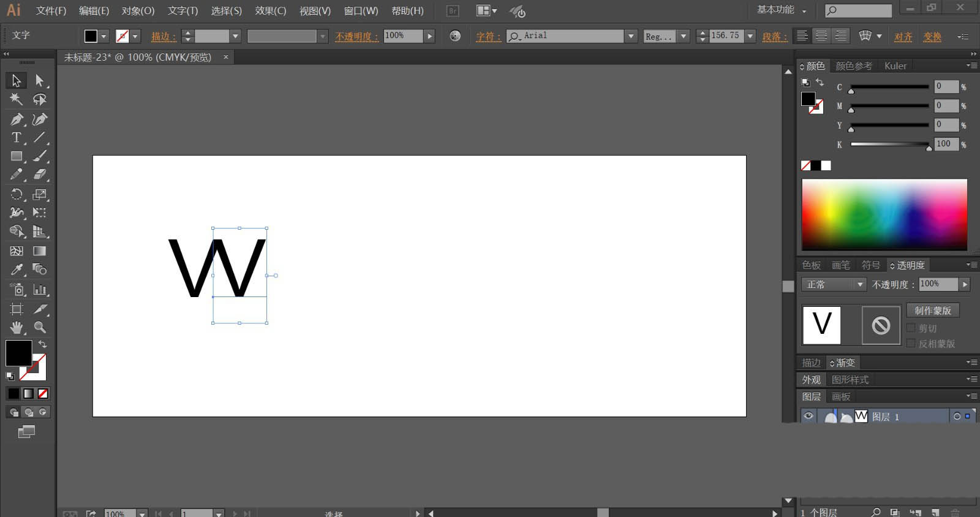The height and width of the screenshot is (517, 980).
Task: Select the Pencil tool
Action: pos(17,175)
